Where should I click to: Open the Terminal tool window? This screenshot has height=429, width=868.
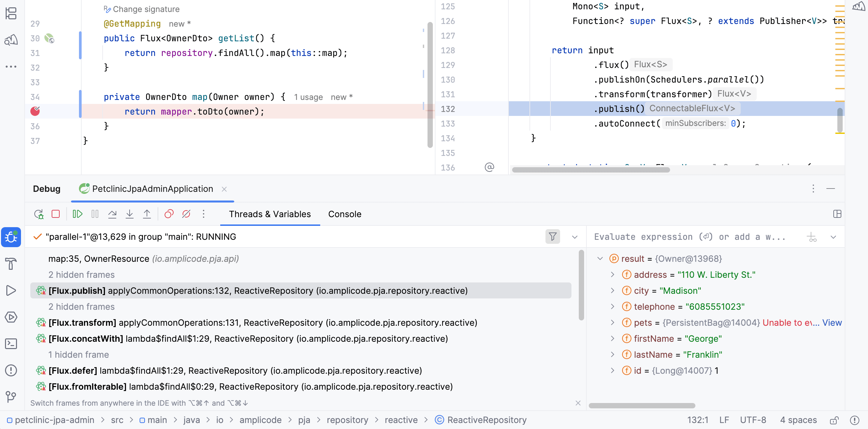(x=11, y=343)
